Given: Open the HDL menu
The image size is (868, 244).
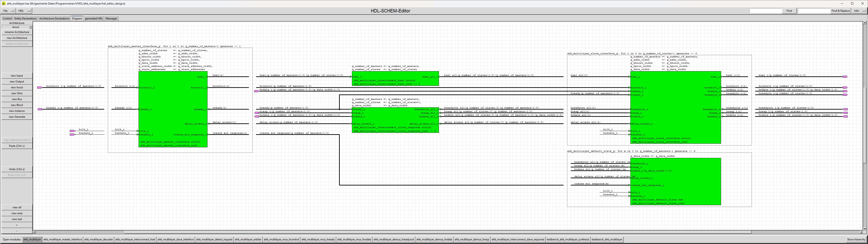Looking at the screenshot, I should tap(24, 11).
